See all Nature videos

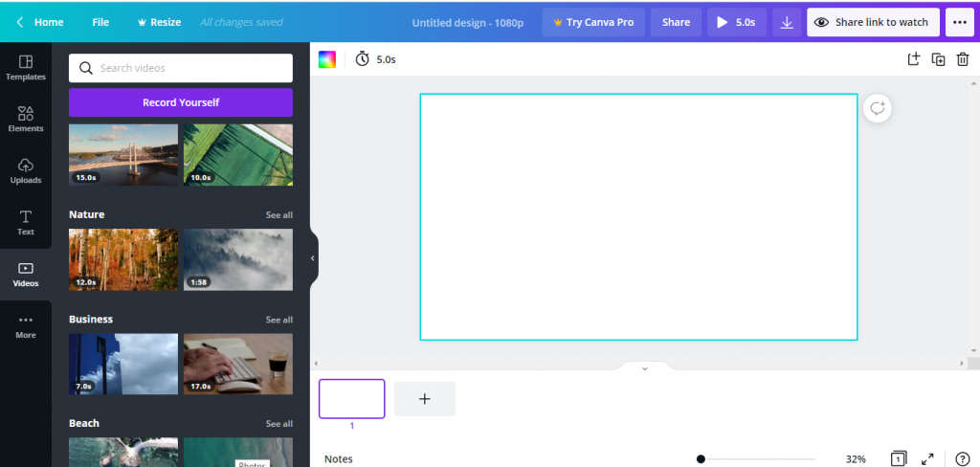coord(278,215)
